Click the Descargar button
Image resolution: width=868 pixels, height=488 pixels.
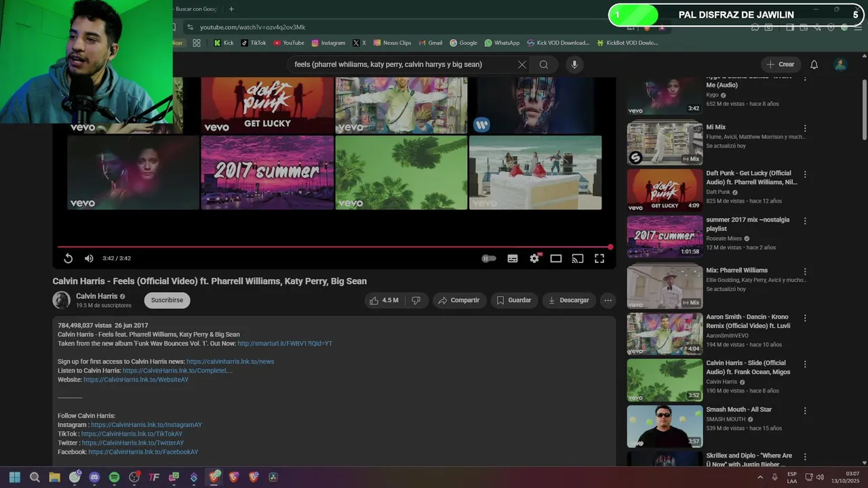click(569, 300)
